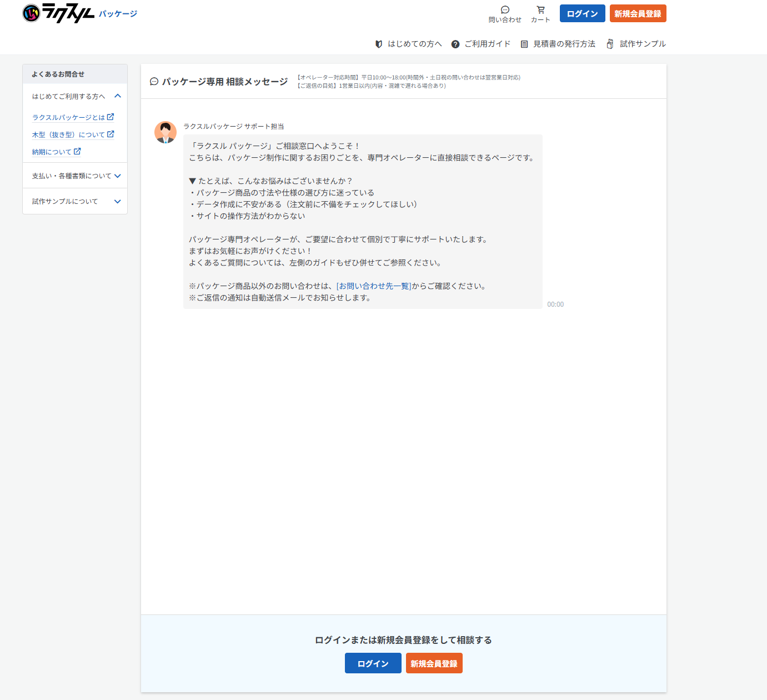The height and width of the screenshot is (700, 767).
Task: Open 見積書の発行方法 in the top menu
Action: pyautogui.click(x=564, y=44)
